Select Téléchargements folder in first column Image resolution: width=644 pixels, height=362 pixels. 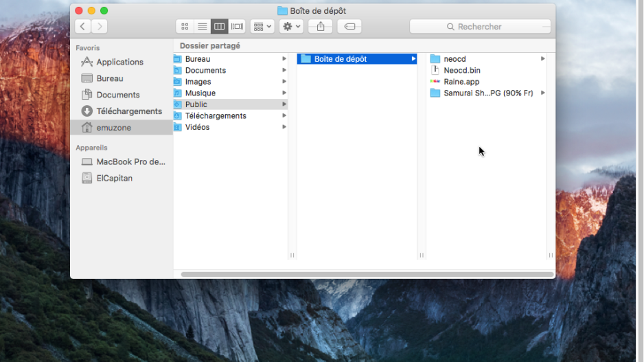pos(230,116)
